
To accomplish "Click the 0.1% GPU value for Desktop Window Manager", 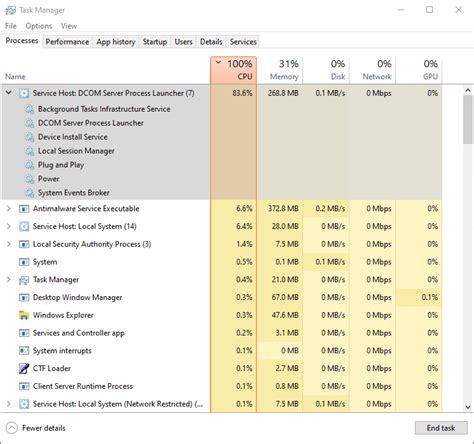I will [x=430, y=297].
